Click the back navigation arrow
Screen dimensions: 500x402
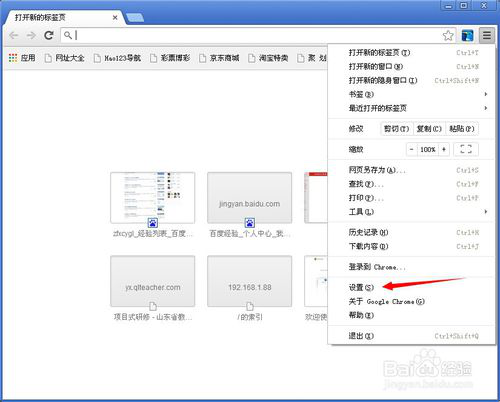click(x=14, y=35)
